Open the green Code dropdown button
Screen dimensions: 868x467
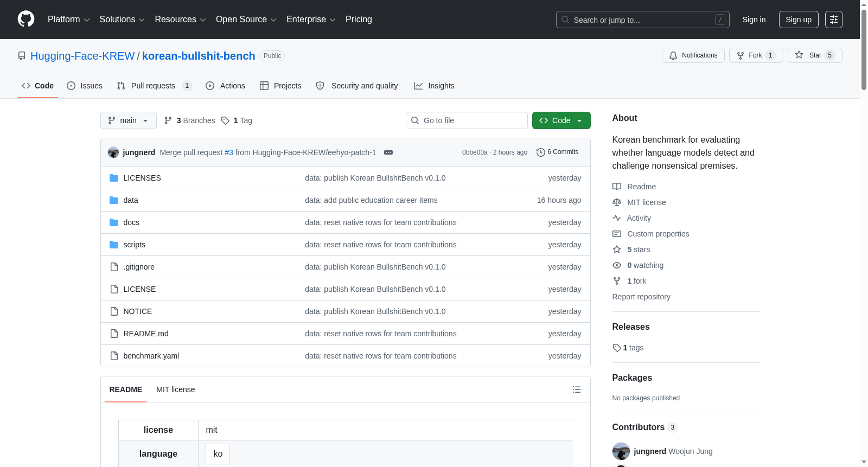coord(561,120)
